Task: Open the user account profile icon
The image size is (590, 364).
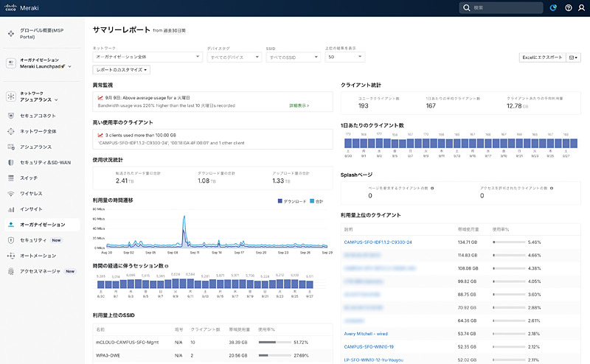Action: coord(581,7)
